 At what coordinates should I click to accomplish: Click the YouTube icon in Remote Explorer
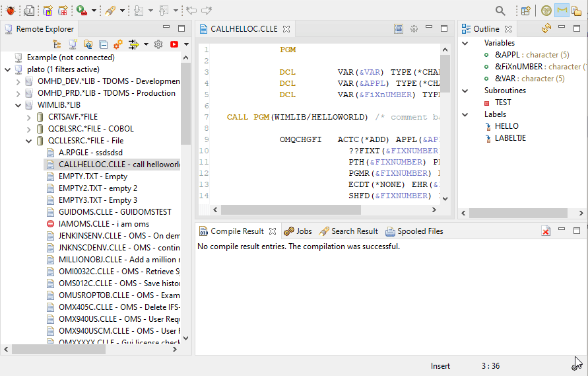[x=174, y=45]
